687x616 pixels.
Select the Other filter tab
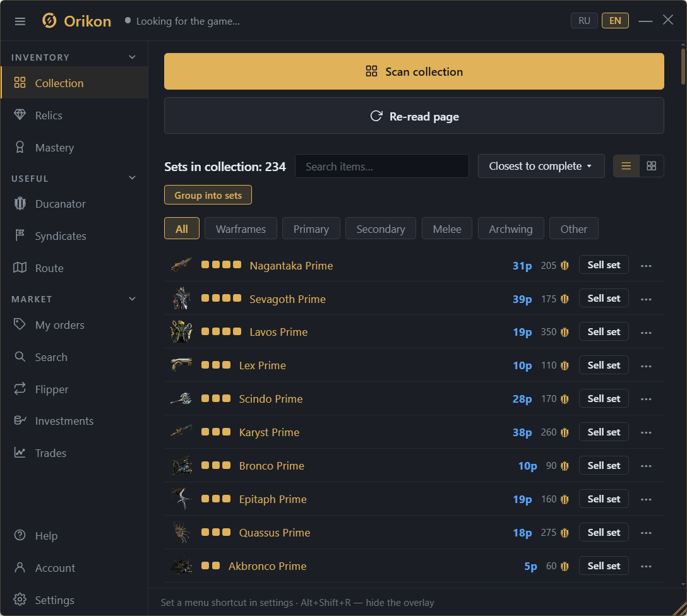(573, 228)
